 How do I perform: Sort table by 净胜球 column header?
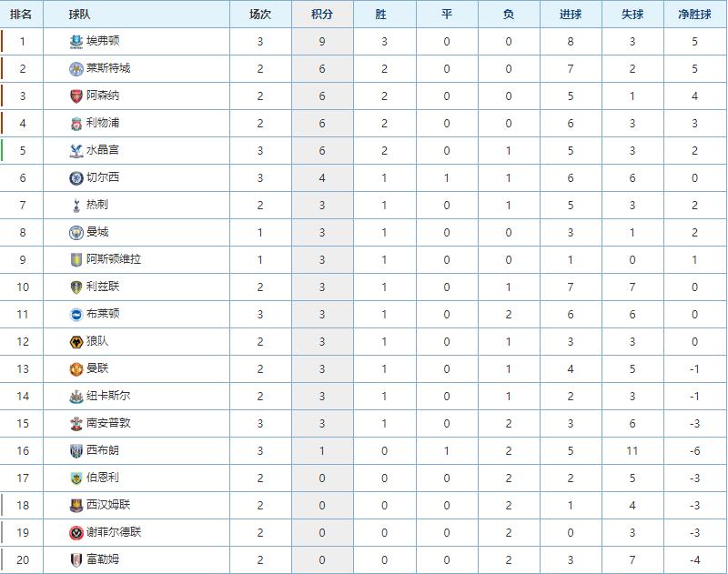point(694,14)
